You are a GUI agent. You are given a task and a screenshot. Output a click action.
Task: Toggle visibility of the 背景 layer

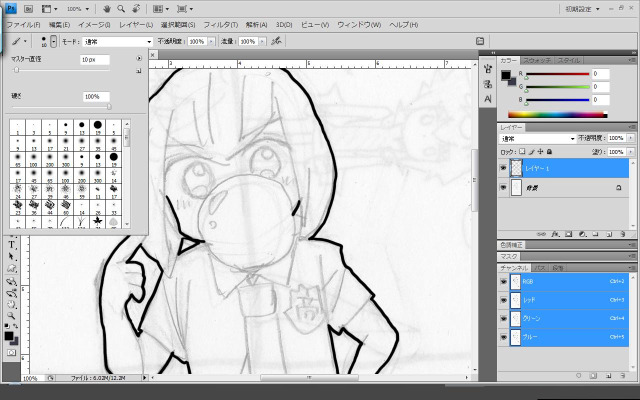[x=503, y=188]
